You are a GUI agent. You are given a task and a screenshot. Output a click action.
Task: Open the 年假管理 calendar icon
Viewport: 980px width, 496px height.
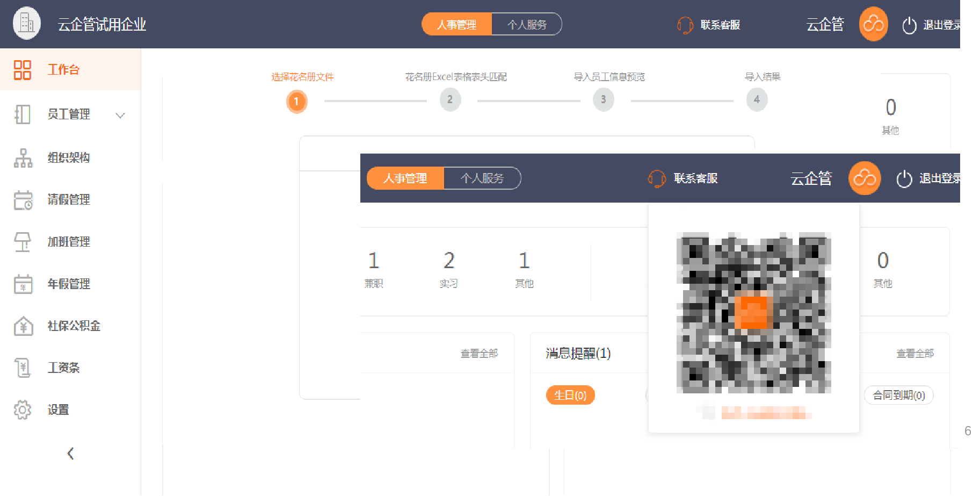(x=23, y=284)
